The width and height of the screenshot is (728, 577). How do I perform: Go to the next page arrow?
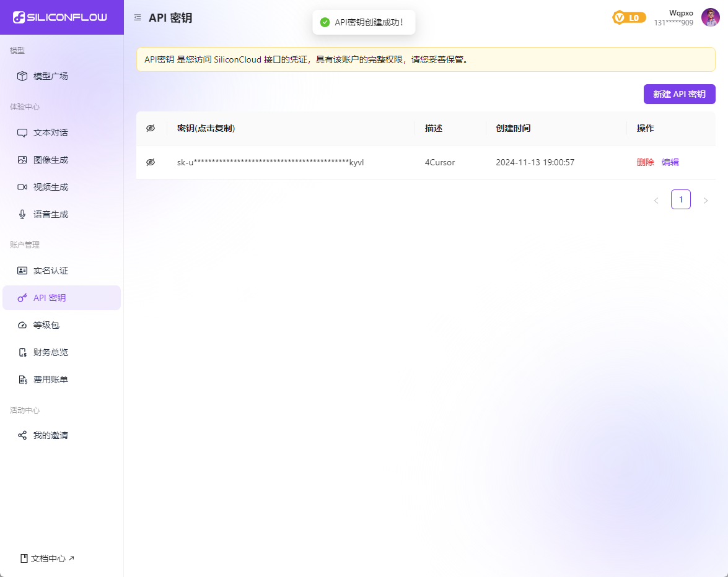click(x=705, y=200)
